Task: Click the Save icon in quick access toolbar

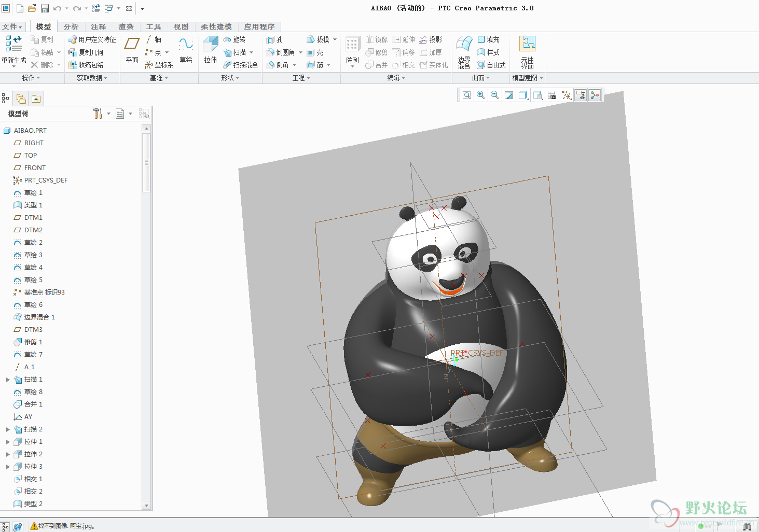Action: point(45,8)
